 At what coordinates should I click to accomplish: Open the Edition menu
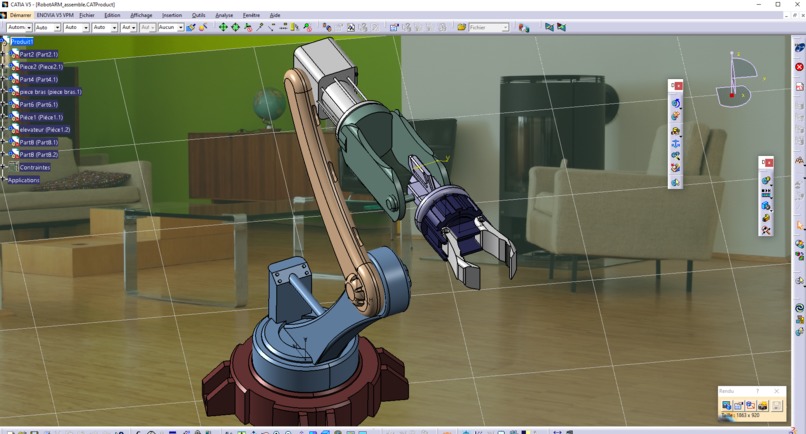(112, 15)
